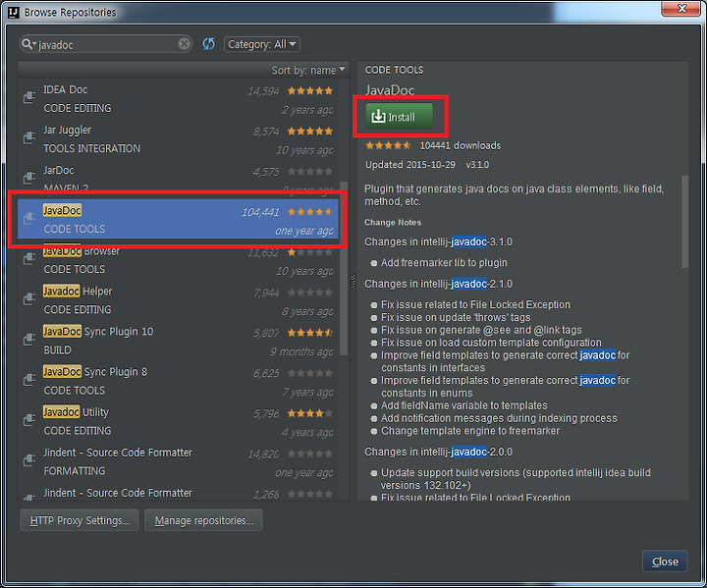Click the Close button
The width and height of the screenshot is (707, 588).
[x=665, y=561]
